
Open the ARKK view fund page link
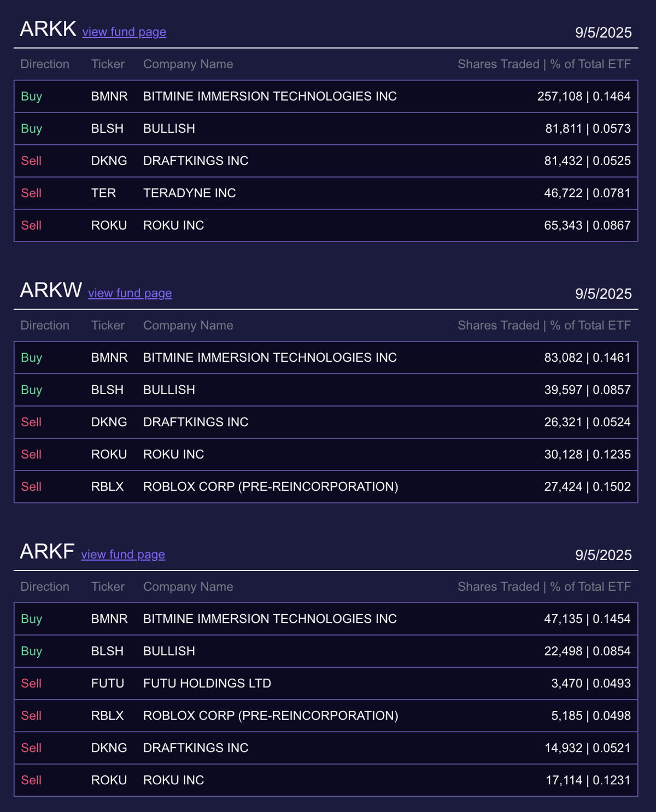124,32
